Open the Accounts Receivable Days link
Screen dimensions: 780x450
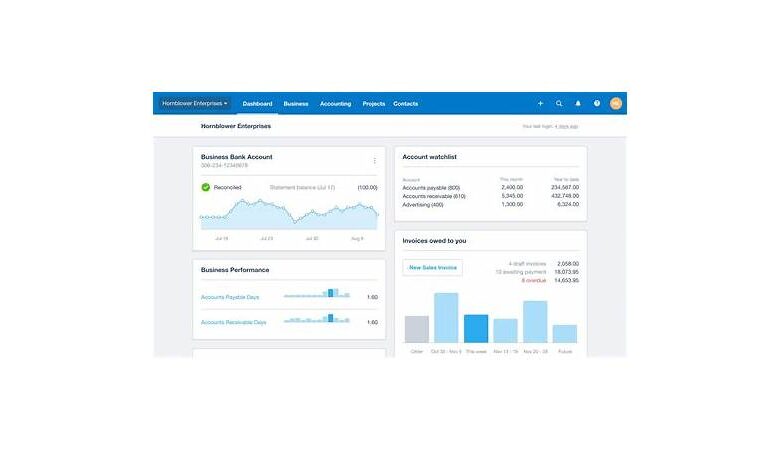[x=234, y=322]
